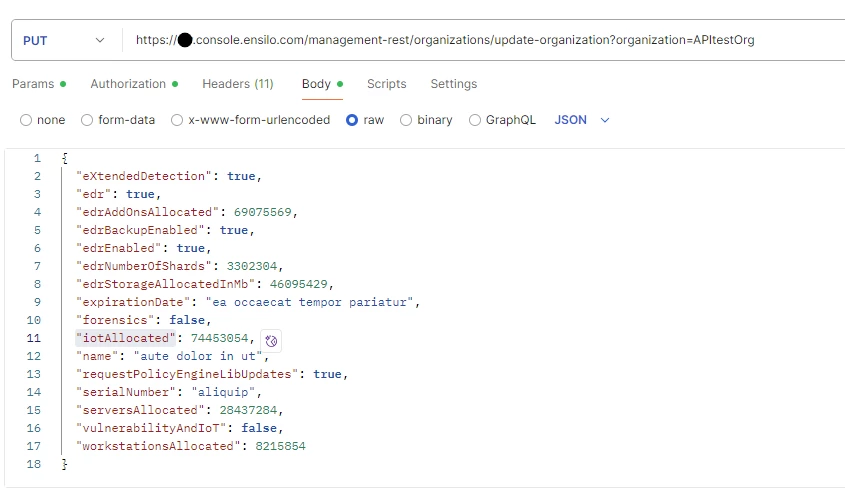Viewport: 845px width, 489px height.
Task: Click the inline icon next to iotAllocated
Action: click(x=271, y=341)
